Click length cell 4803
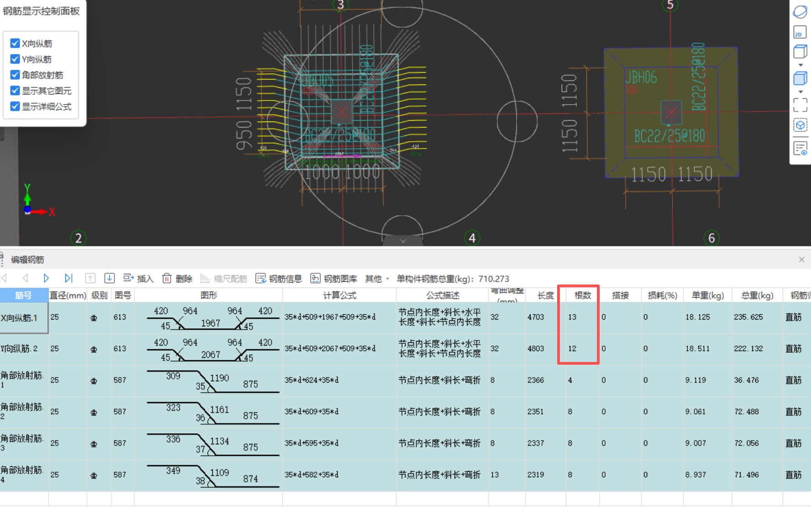Image resolution: width=811 pixels, height=532 pixels. pos(546,349)
